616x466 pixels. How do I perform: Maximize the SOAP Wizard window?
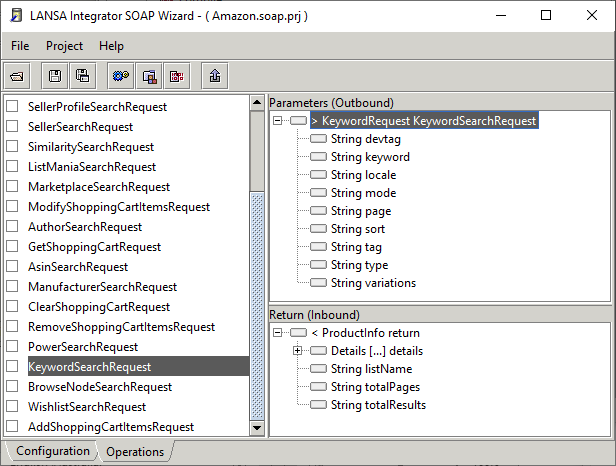coord(546,15)
